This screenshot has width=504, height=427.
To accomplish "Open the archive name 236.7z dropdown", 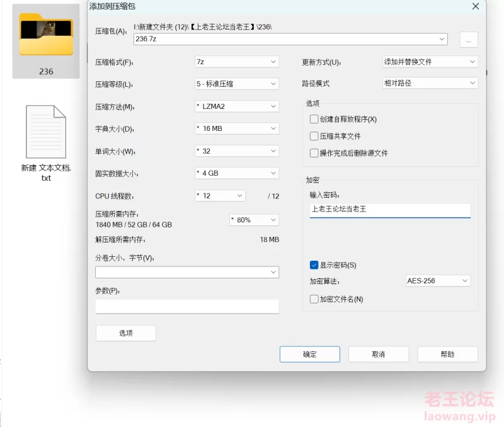I will (290, 39).
